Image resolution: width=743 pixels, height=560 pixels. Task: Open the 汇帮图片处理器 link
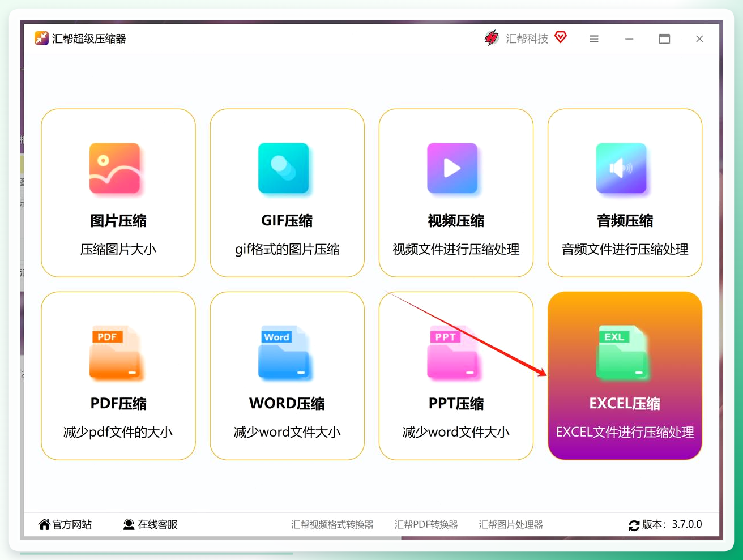coord(511,525)
